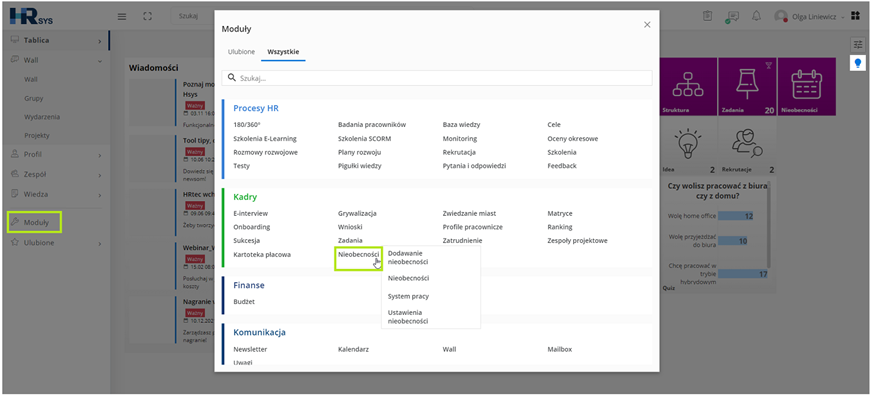Open the Matryce module
Image resolution: width=872 pixels, height=397 pixels.
[559, 214]
